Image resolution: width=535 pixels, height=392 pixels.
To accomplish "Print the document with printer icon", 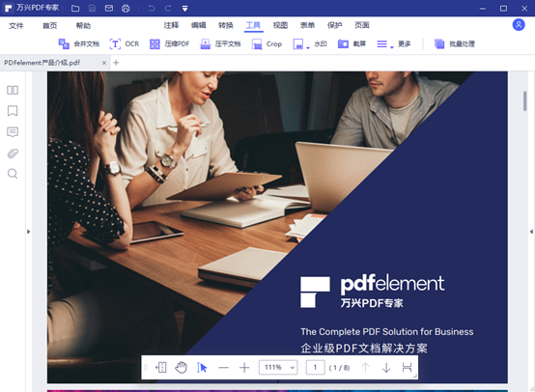I will tap(126, 8).
